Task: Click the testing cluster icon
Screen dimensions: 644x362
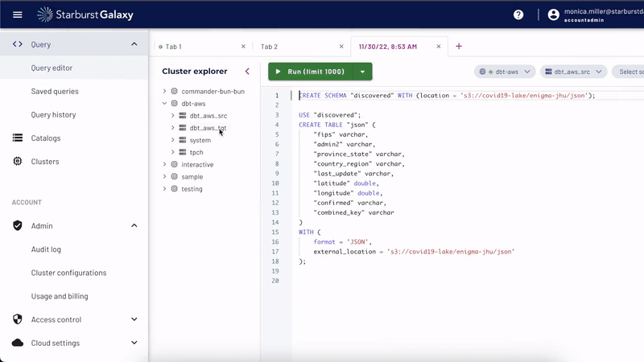Action: pyautogui.click(x=174, y=189)
